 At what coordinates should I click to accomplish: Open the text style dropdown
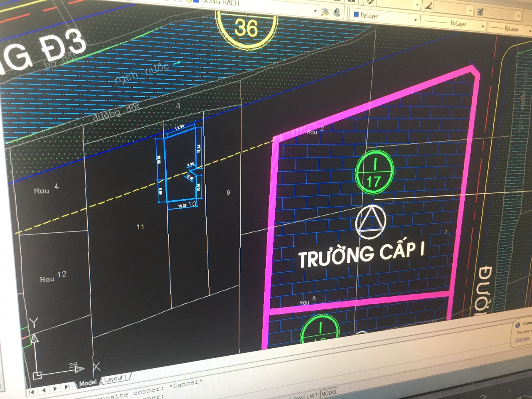click(x=399, y=4)
